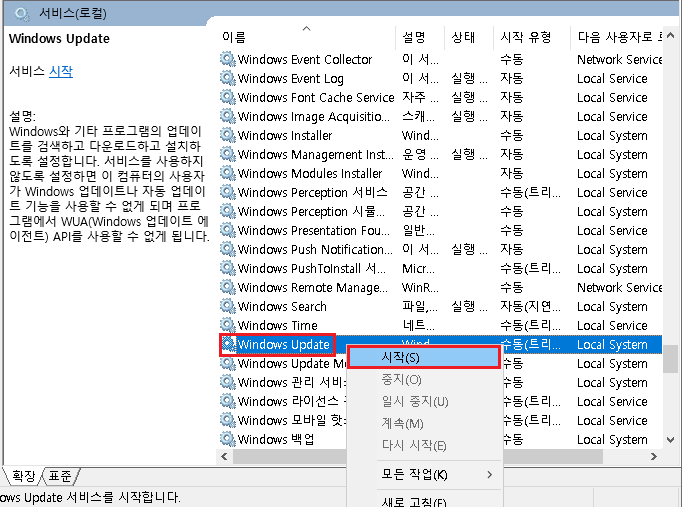Image resolution: width=682 pixels, height=507 pixels.
Task: Click the Windows 관리 서비스 gear icon
Action: coord(227,382)
